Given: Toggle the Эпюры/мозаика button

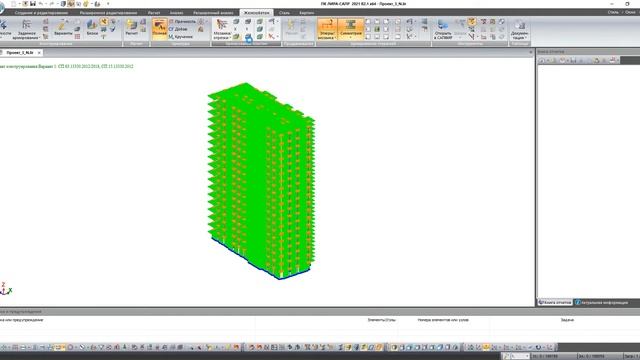Looking at the screenshot, I should (x=327, y=29).
